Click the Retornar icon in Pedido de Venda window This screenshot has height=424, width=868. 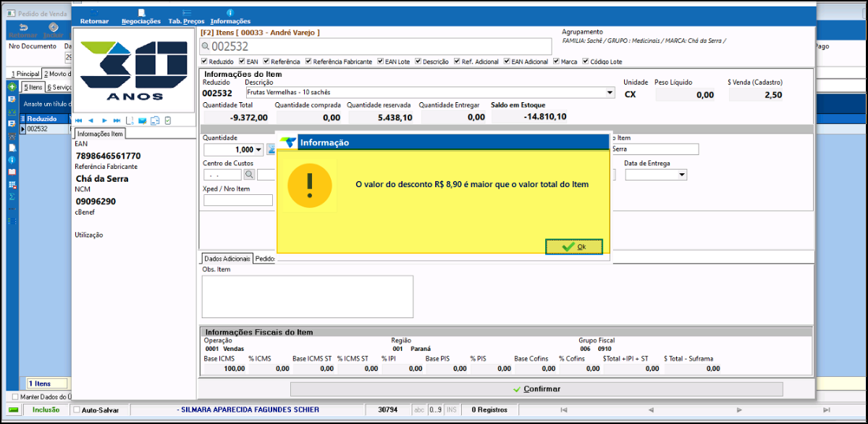pyautogui.click(x=23, y=27)
